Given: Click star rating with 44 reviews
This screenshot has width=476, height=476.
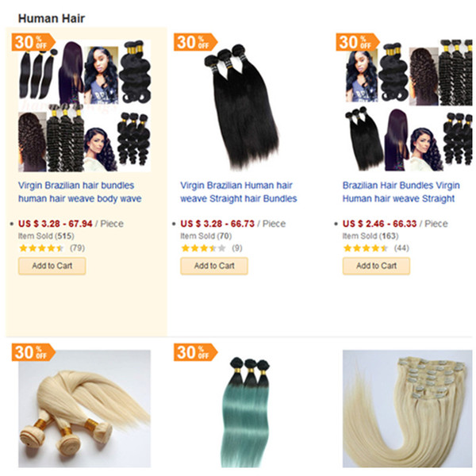Looking at the screenshot, I should pyautogui.click(x=366, y=248).
